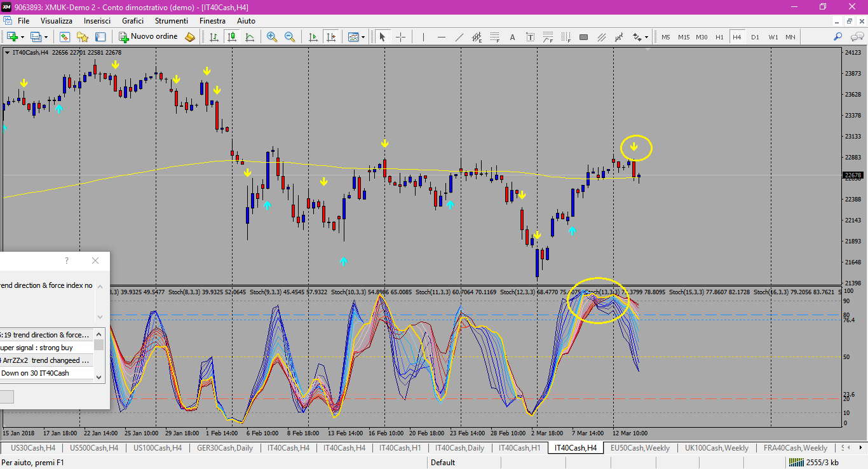Click the alert dialog help question mark
Image resolution: width=868 pixels, height=469 pixels.
(x=67, y=261)
